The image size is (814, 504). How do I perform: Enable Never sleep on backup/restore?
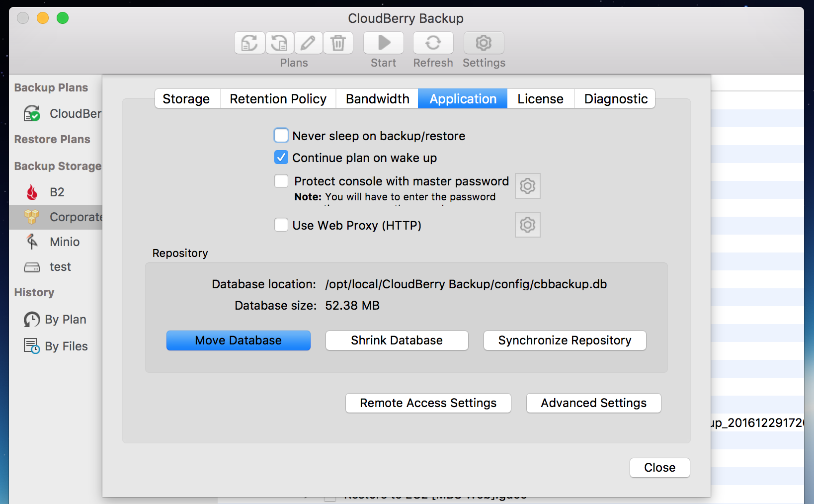pyautogui.click(x=281, y=136)
